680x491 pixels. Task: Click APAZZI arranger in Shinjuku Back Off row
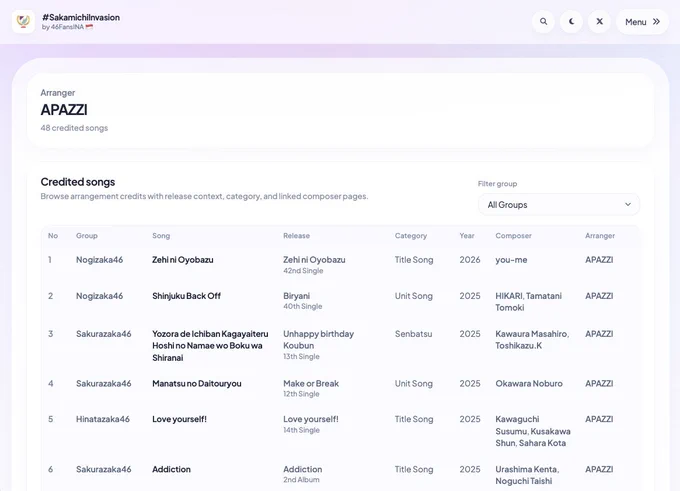tap(599, 296)
